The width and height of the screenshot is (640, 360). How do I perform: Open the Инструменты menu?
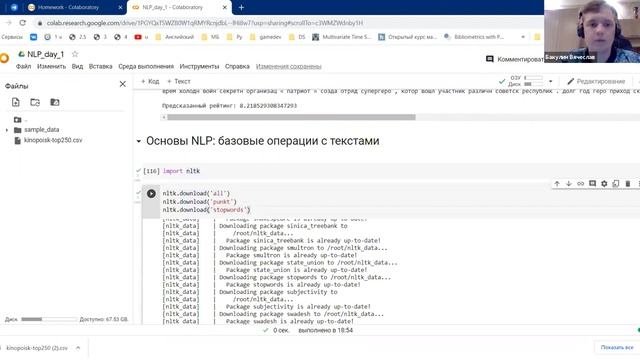(x=199, y=66)
